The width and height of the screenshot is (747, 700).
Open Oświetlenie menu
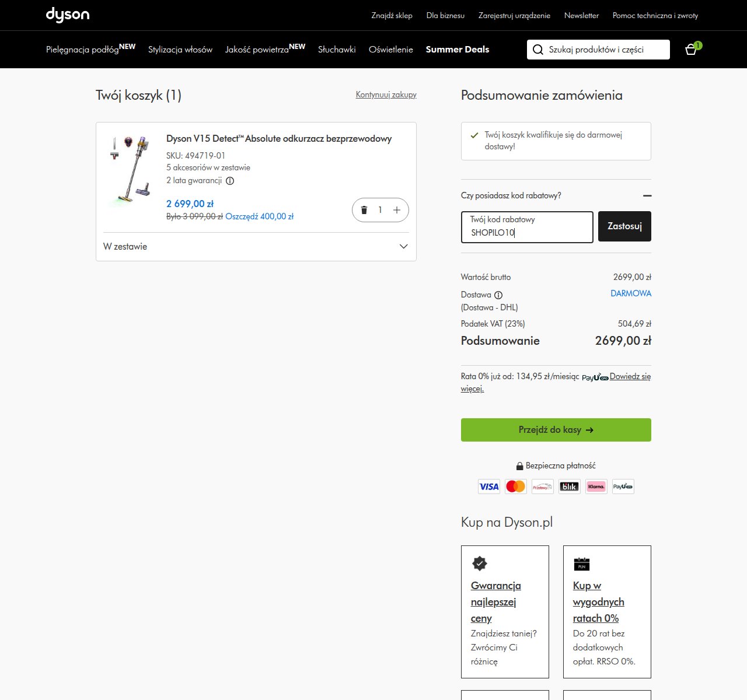[x=391, y=50]
